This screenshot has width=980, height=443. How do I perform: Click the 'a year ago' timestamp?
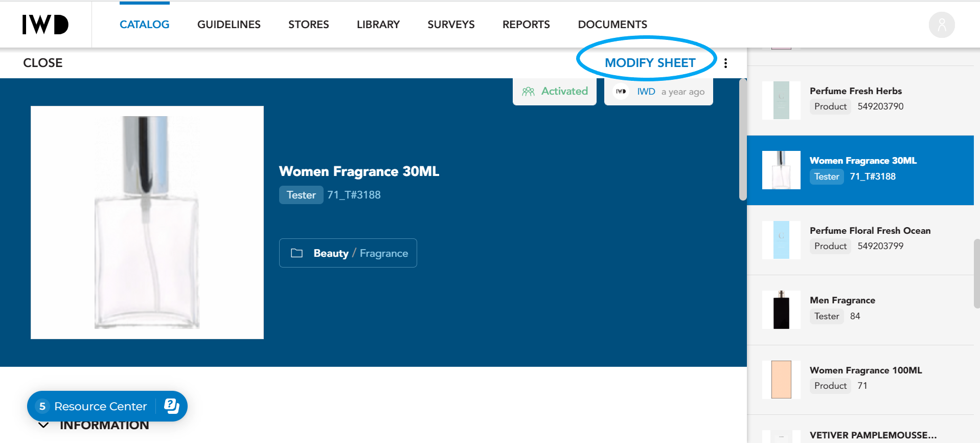(x=683, y=92)
